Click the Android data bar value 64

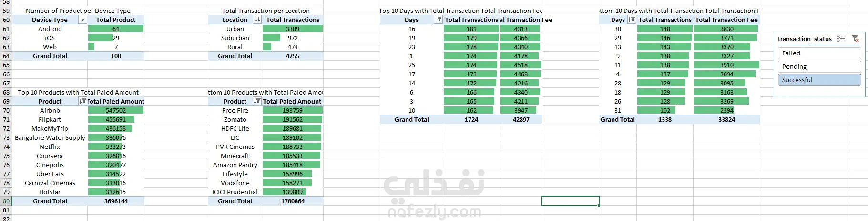coord(116,29)
